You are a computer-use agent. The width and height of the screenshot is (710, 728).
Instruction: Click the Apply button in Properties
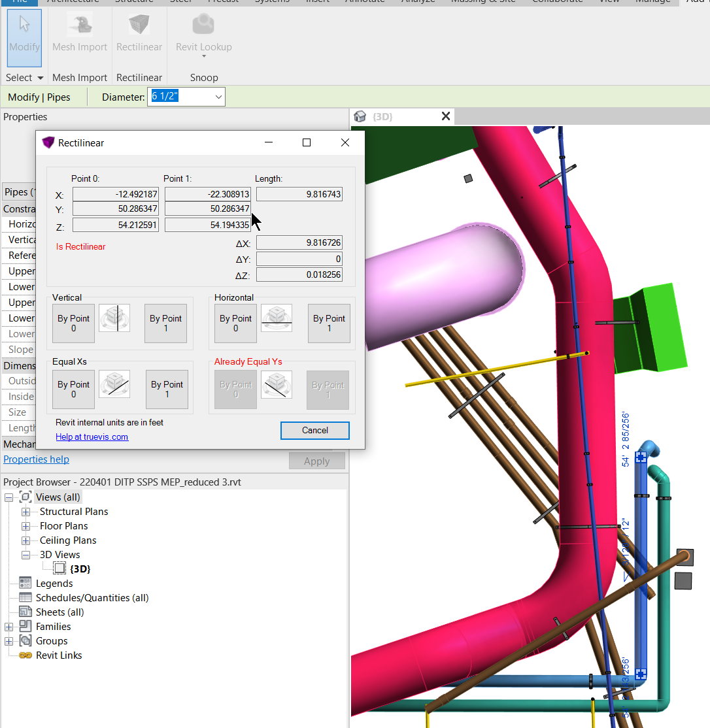click(316, 461)
